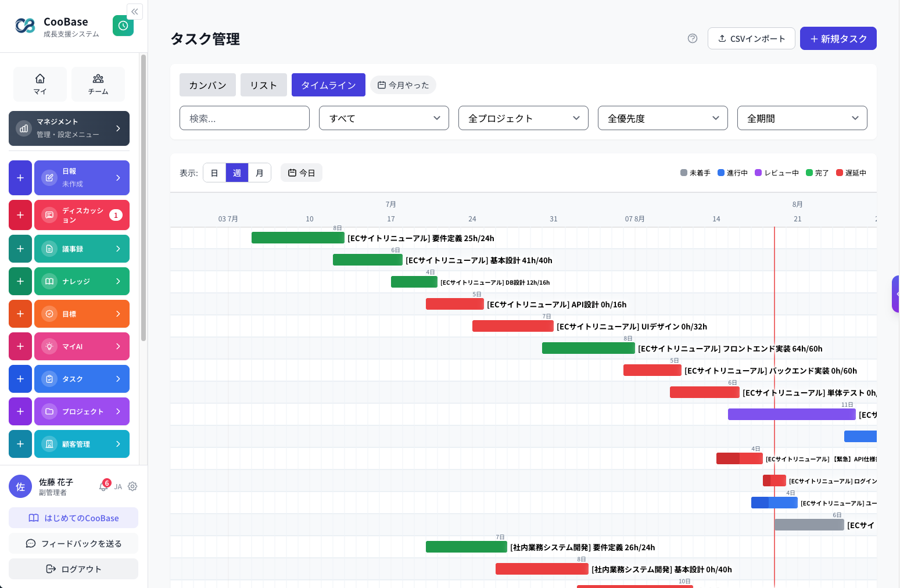900x588 pixels.
Task: Open 議事録 sidebar item
Action: 82,249
